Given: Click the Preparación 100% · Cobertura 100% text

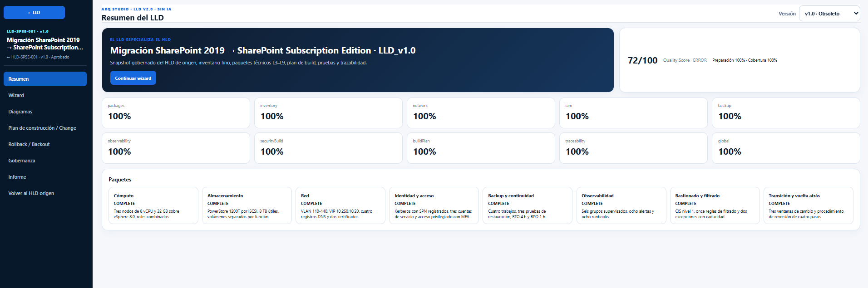Looking at the screenshot, I should point(745,60).
